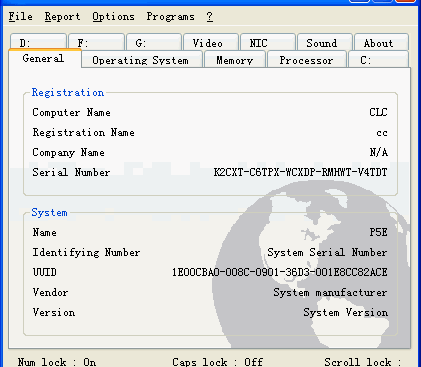Click the Scroll lock status indicator
Screen dimensions: 421x367
(363, 362)
